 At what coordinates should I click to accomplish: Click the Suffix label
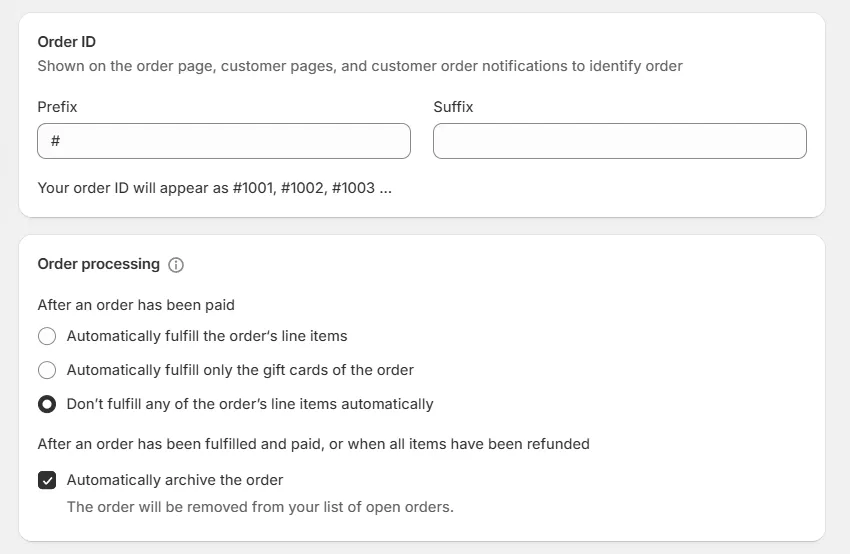pos(453,107)
